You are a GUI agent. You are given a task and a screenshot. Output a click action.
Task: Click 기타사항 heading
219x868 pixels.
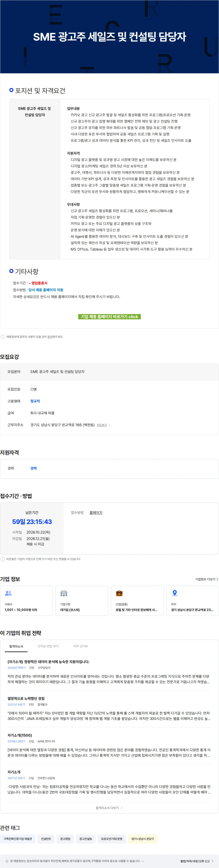pyautogui.click(x=26, y=271)
